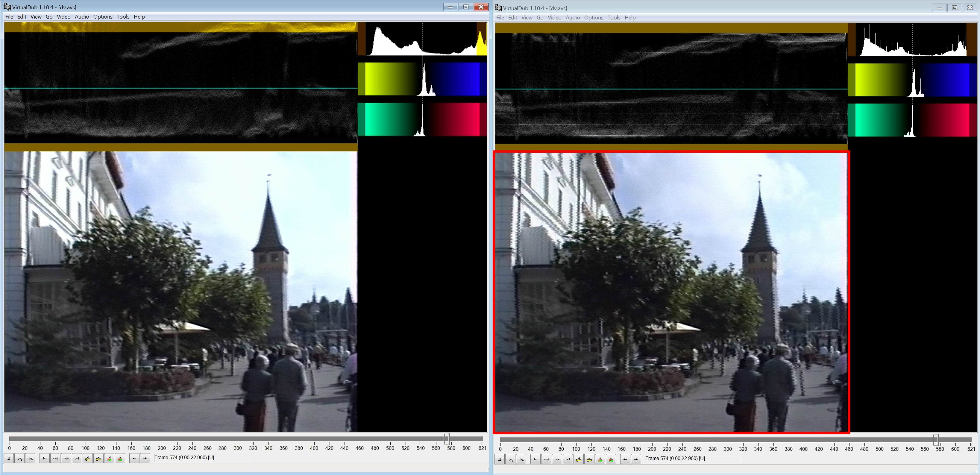This screenshot has width=980, height=475.
Task: Open Tools menu in left window
Action: tap(123, 17)
